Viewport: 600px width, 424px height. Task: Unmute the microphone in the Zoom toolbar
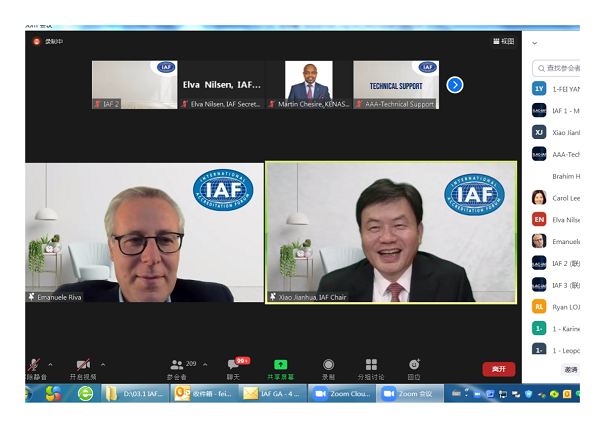click(x=35, y=366)
